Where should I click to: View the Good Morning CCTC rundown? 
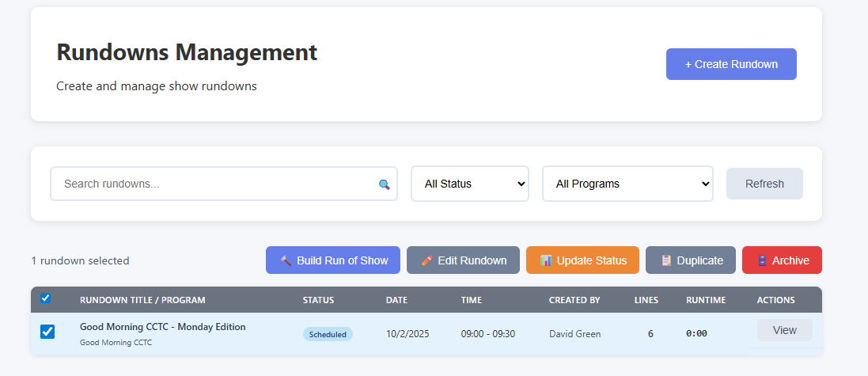click(x=784, y=330)
